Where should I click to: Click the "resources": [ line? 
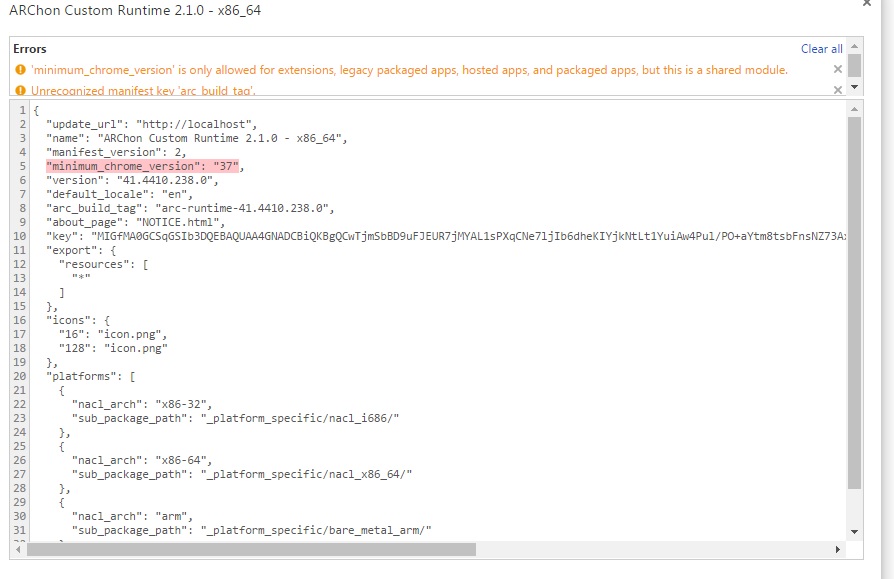[x=104, y=264]
